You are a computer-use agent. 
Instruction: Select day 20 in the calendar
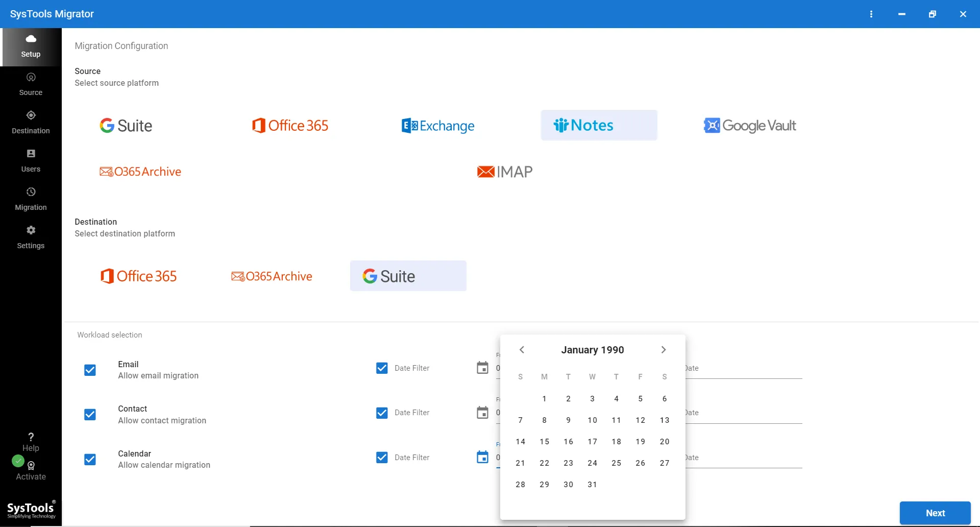665,442
